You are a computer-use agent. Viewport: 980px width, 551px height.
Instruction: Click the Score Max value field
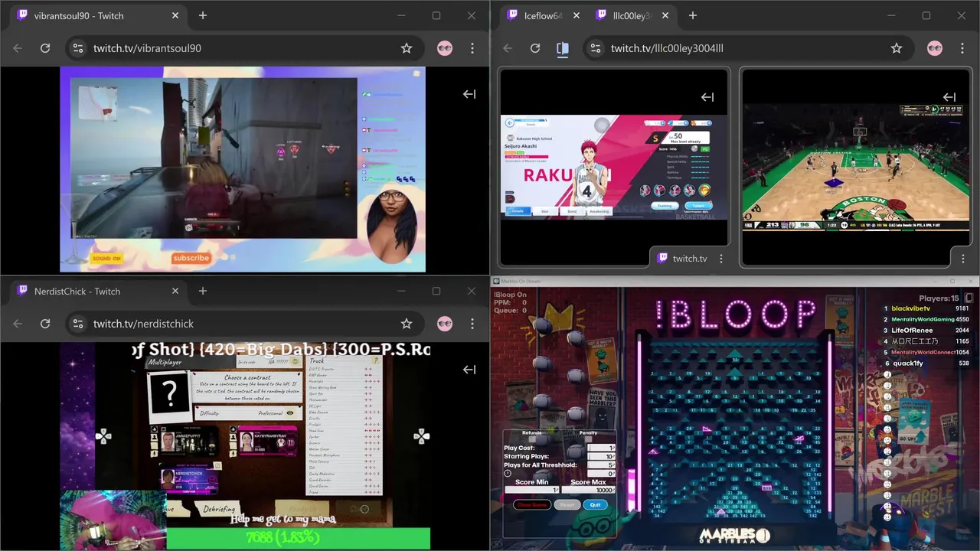588,490
